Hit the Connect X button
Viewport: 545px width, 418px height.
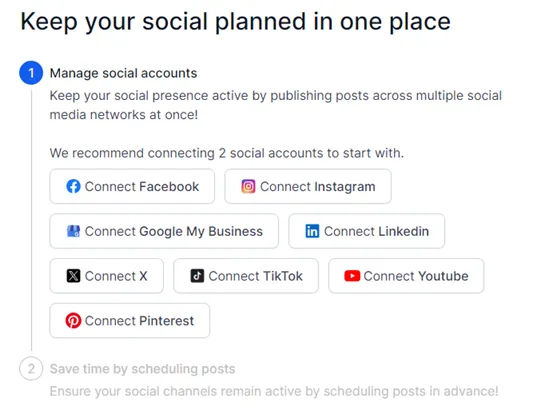(107, 276)
